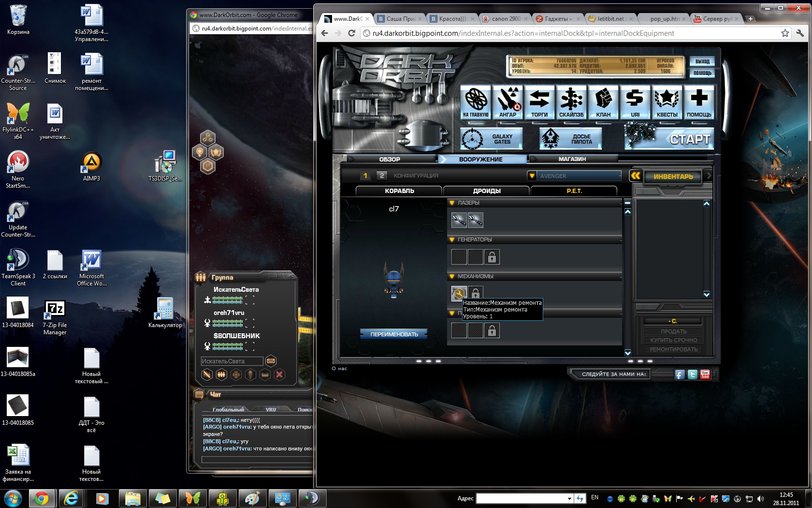The width and height of the screenshot is (812, 508).
Task: Click the ПРОДАТЬ sell button
Action: tap(674, 331)
